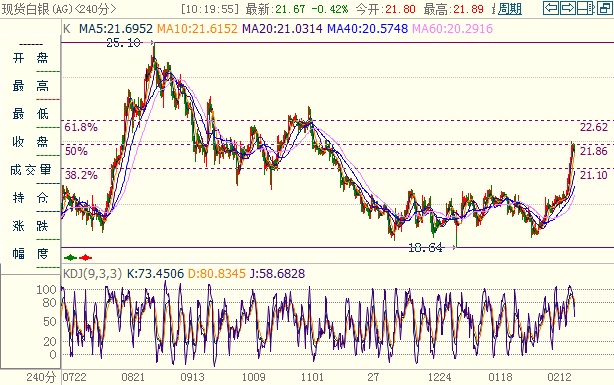Click the 1101 date on time axis
Screen dimensions: 614x385
(312, 377)
